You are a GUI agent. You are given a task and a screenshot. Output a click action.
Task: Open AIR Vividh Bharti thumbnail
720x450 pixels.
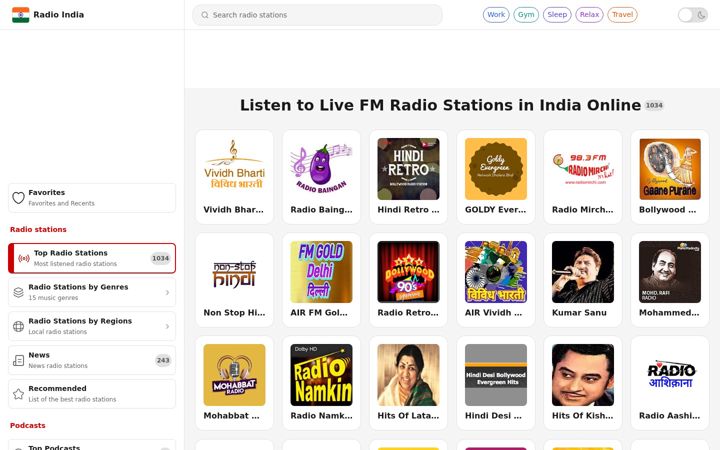496,272
